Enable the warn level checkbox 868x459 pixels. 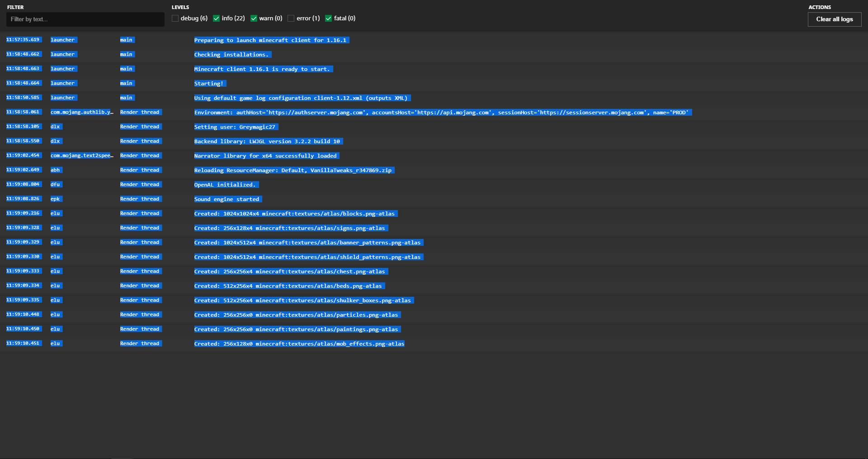254,19
